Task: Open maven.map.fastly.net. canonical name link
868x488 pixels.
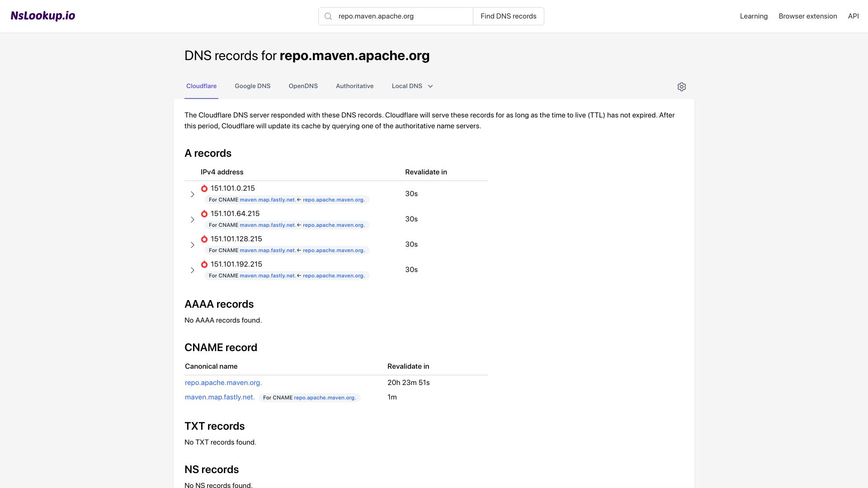Action: tap(220, 397)
